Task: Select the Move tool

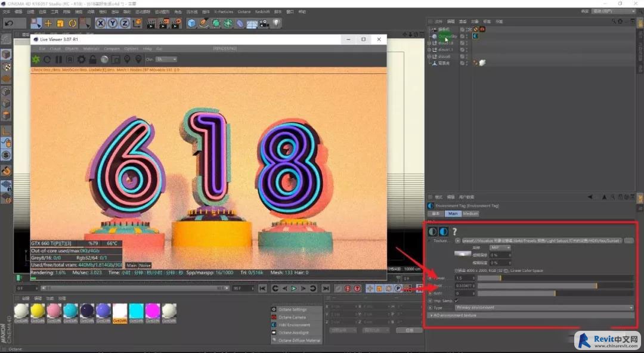Action: pyautogui.click(x=48, y=23)
